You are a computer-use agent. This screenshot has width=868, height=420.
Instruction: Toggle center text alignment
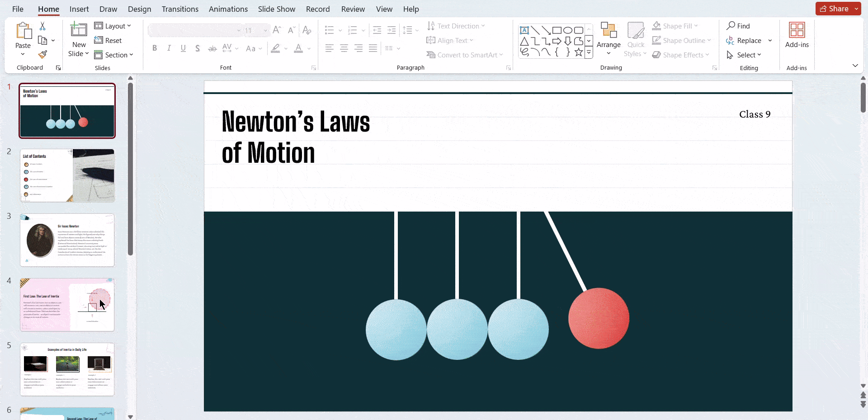[x=344, y=48]
